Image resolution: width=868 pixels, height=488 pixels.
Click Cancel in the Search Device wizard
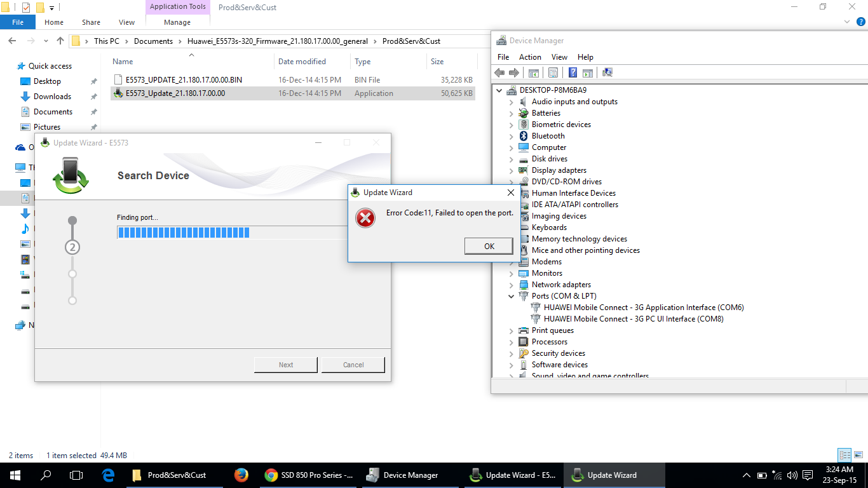tap(353, 365)
